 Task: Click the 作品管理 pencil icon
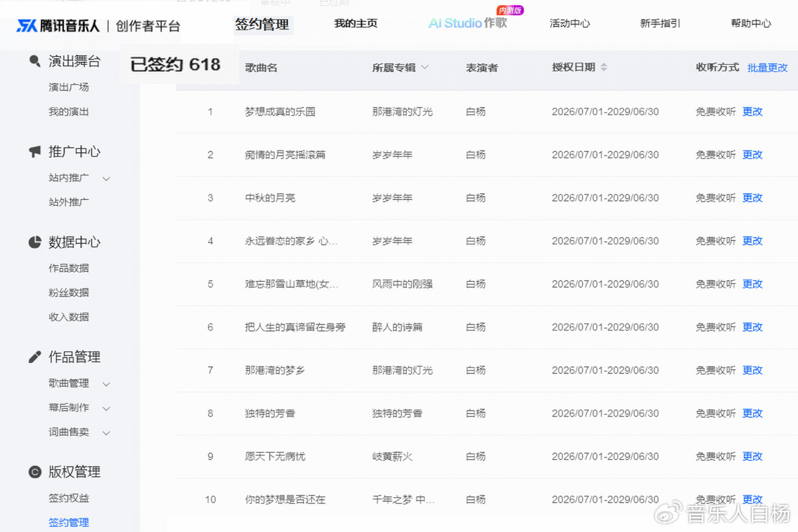[35, 357]
